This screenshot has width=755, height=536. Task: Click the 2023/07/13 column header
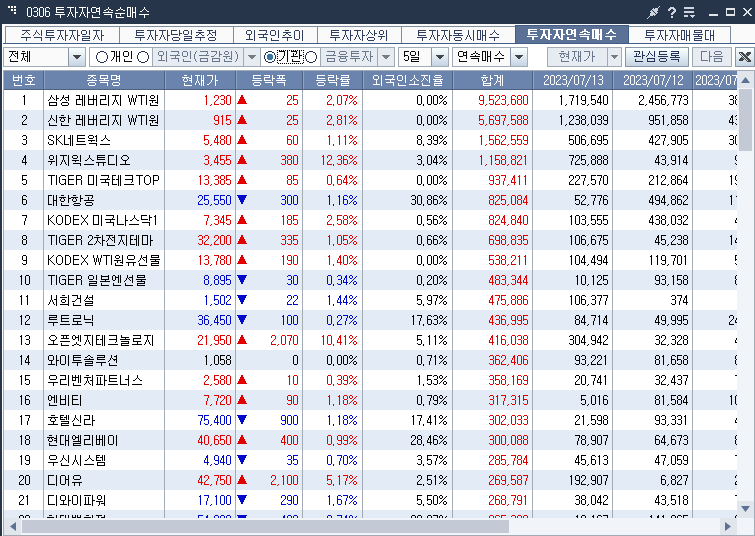[x=573, y=80]
